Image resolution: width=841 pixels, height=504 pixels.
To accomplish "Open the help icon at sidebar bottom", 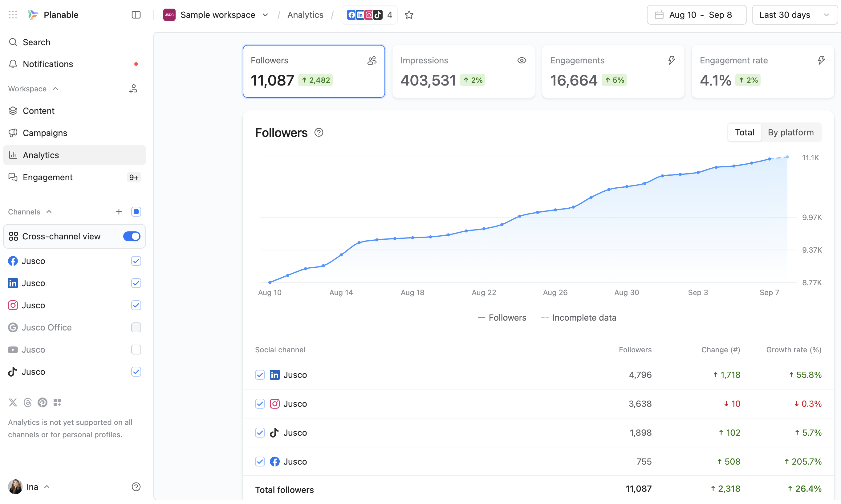I will (136, 487).
